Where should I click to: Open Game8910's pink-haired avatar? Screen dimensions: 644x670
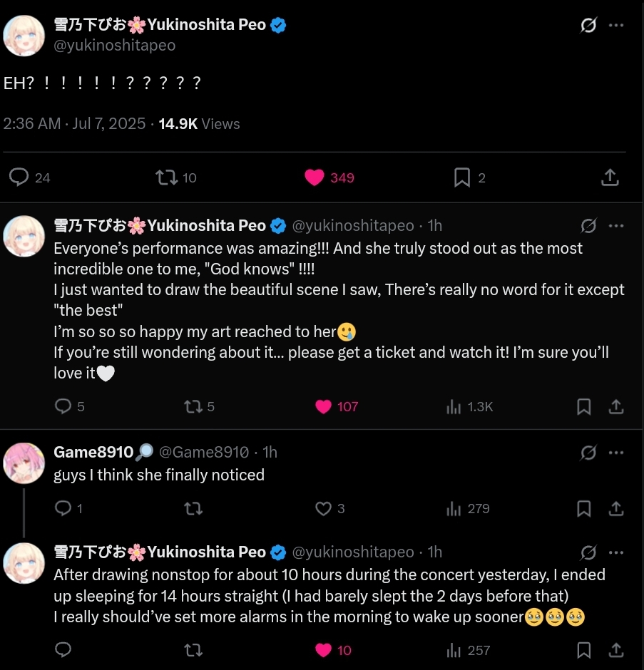click(x=24, y=462)
